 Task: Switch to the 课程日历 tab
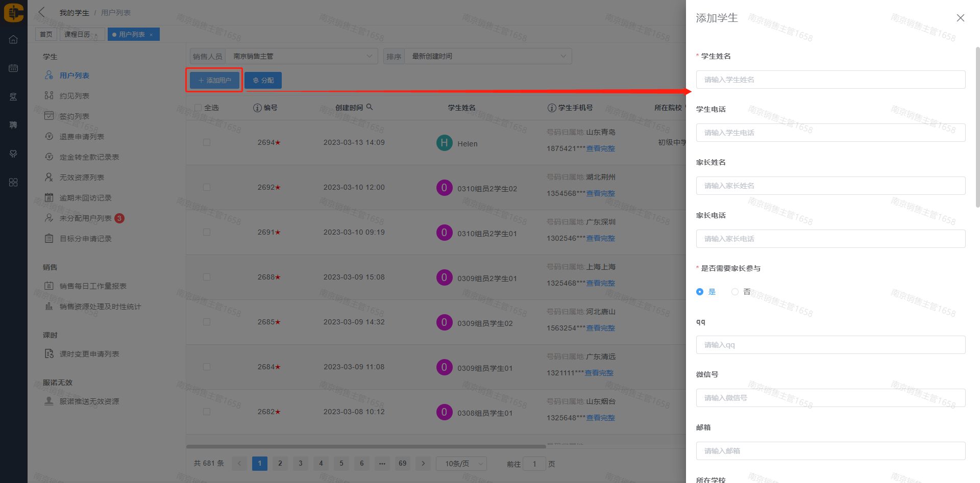(77, 34)
